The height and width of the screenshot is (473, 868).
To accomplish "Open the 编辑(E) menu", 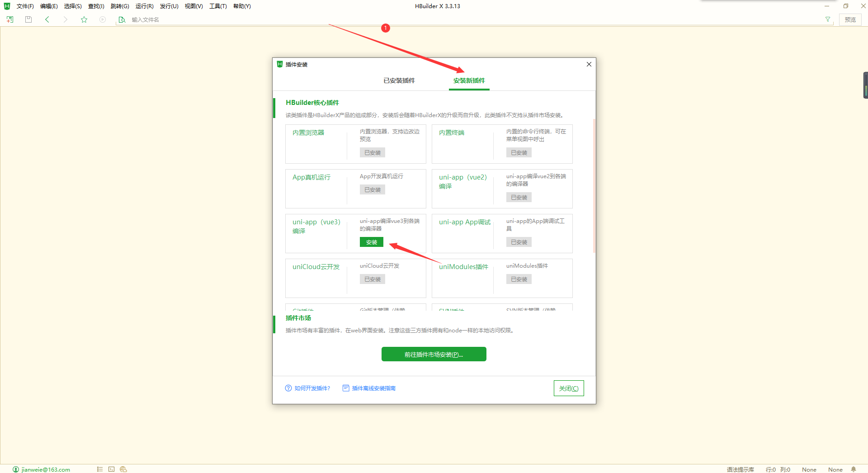I will 49,6.
